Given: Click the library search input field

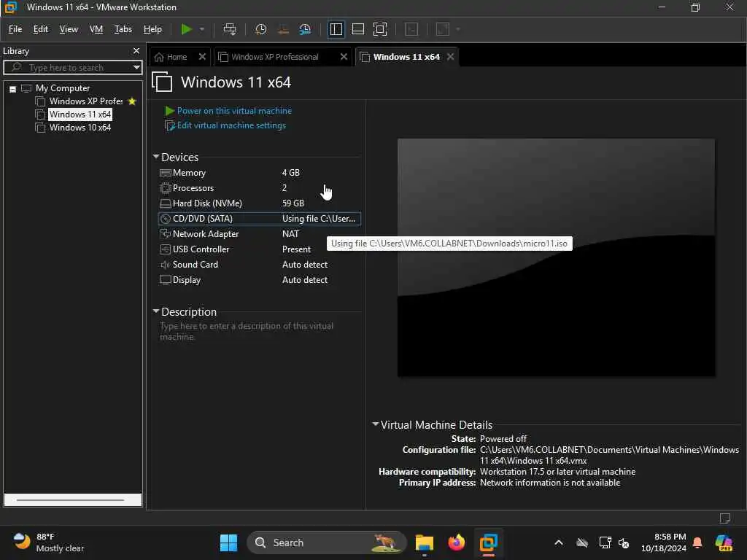Looking at the screenshot, I should 71,67.
